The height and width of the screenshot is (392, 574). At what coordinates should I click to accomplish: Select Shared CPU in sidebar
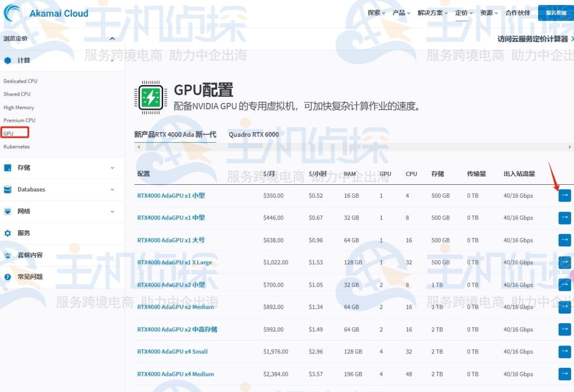pyautogui.click(x=17, y=94)
